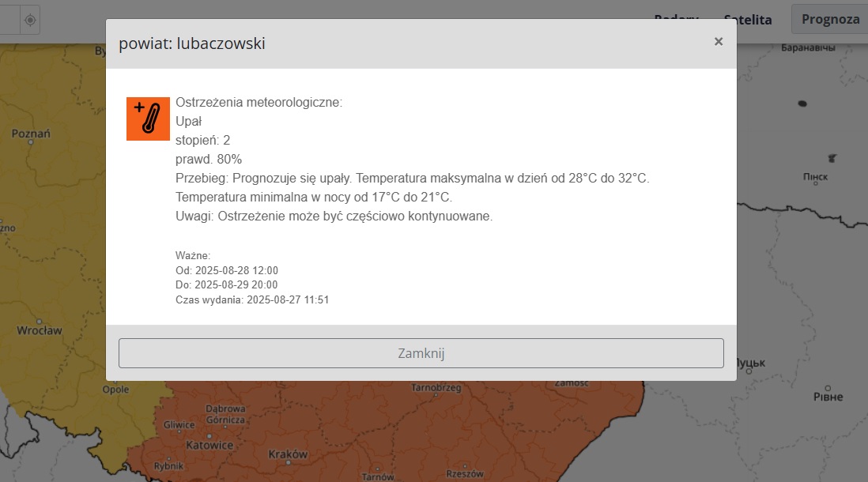Click the Луцьк city label on map

click(750, 363)
